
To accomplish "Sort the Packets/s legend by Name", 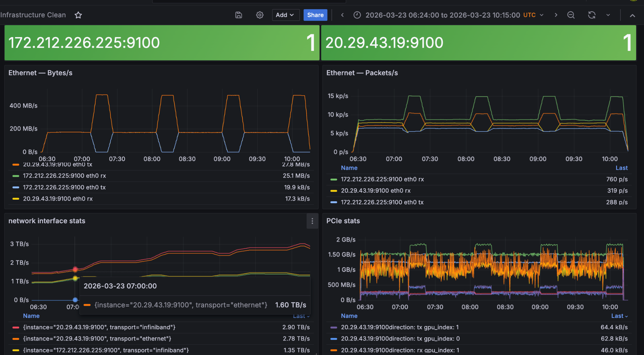I will [349, 168].
